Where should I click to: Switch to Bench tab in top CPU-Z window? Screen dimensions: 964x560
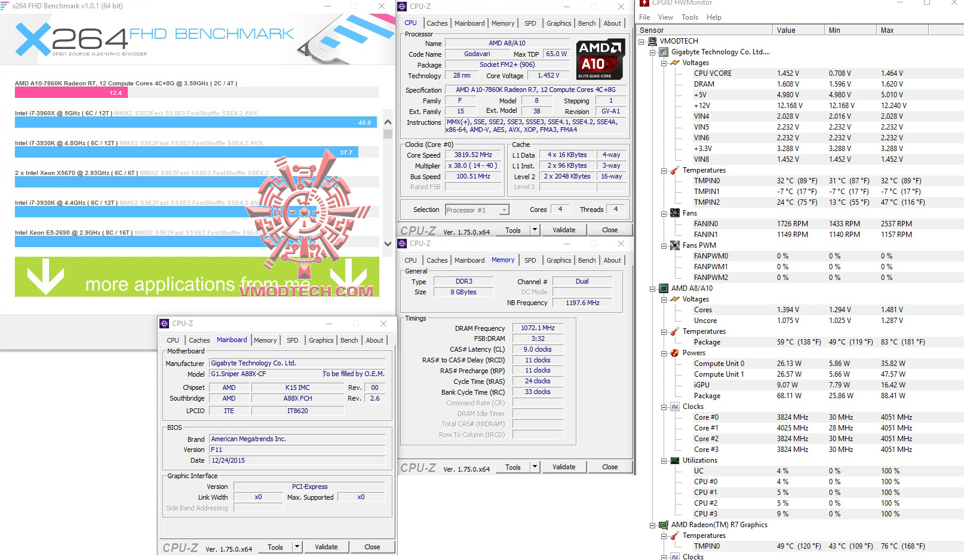587,23
